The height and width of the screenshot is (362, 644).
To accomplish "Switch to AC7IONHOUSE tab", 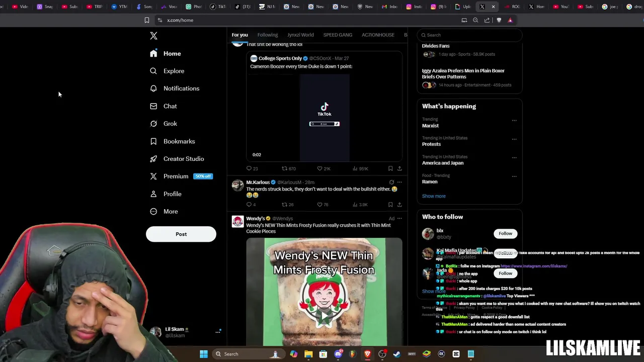I will (x=378, y=35).
